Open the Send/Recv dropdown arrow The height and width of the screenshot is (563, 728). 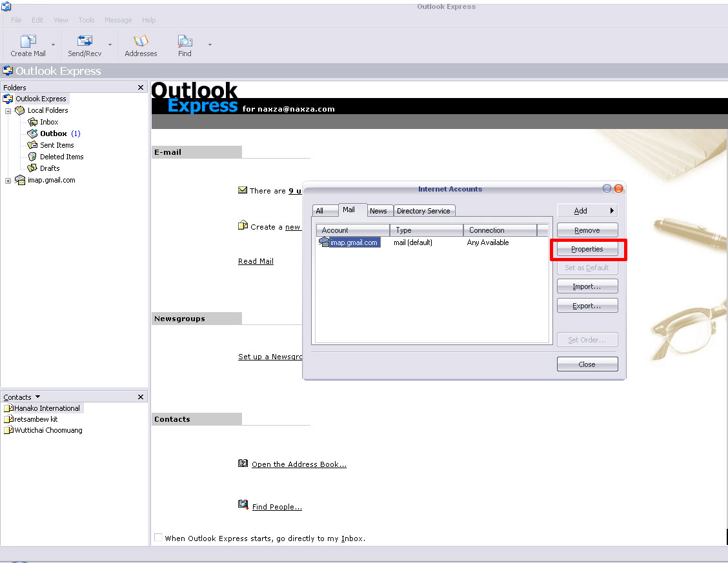point(110,45)
